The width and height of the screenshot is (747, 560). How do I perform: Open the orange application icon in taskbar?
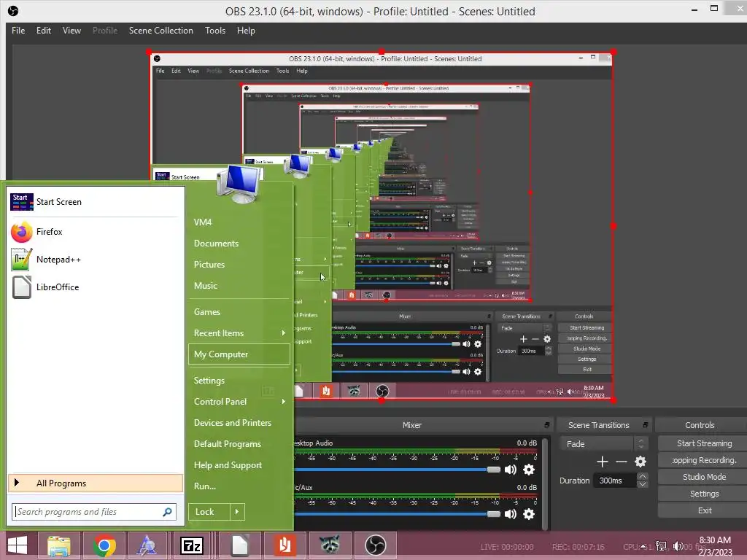285,545
